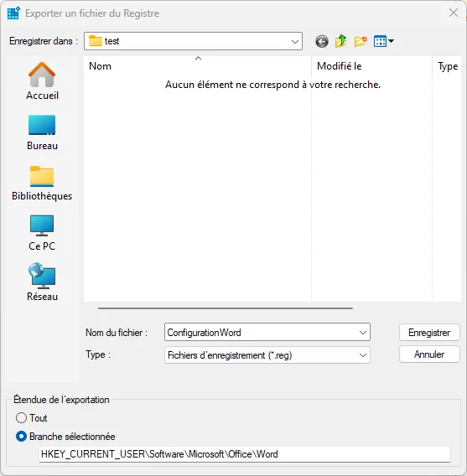Image resolution: width=467 pixels, height=476 pixels.
Task: Open the View menu dropdown
Action: [383, 41]
